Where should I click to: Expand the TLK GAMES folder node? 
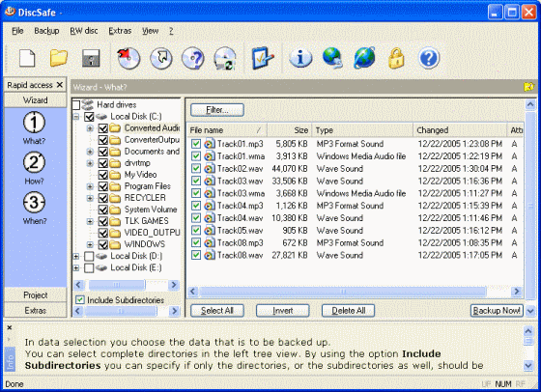[90, 221]
